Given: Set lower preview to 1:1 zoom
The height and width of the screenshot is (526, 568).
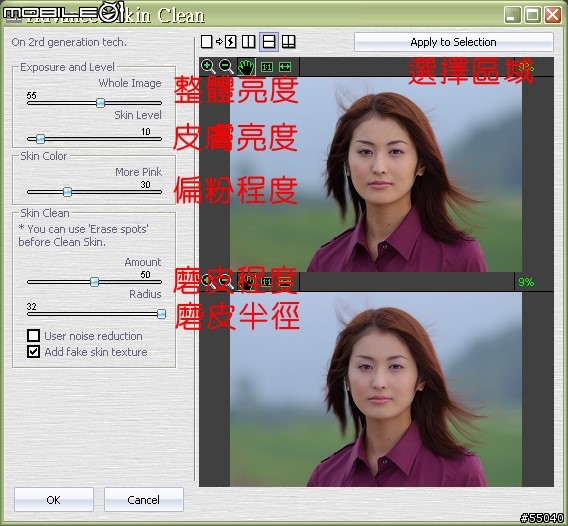Looking at the screenshot, I should pyautogui.click(x=267, y=282).
